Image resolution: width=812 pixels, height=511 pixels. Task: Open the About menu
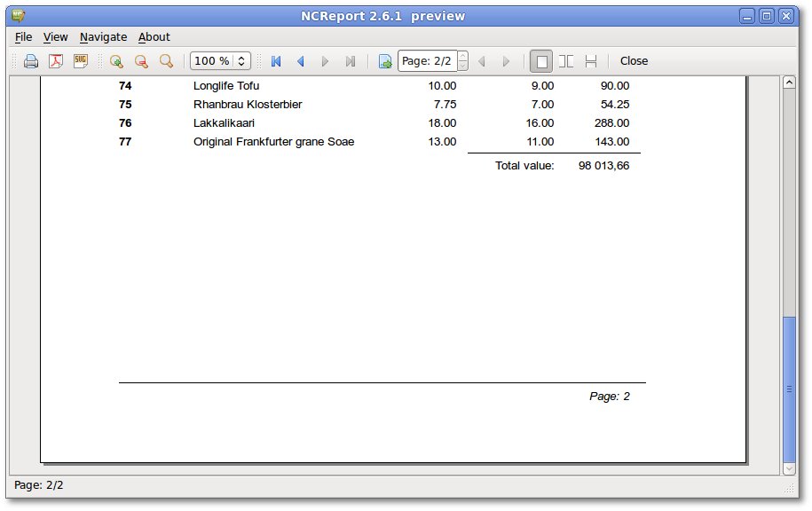click(154, 37)
